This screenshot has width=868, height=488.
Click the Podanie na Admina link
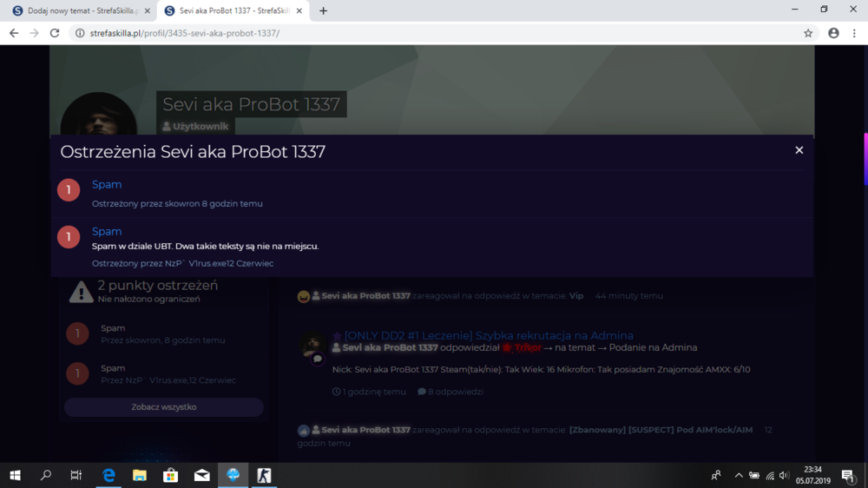pos(654,348)
